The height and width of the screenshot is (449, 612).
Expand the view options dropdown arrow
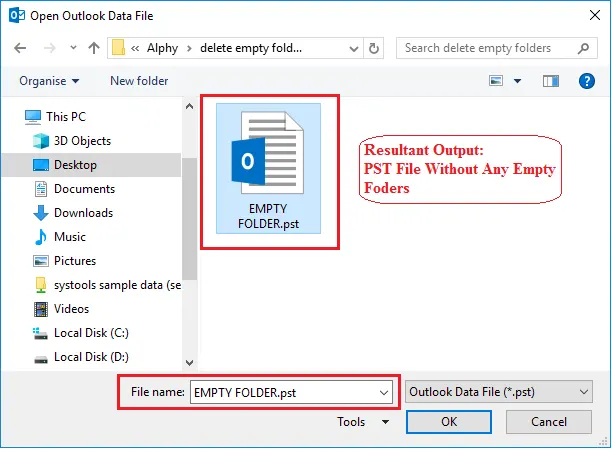517,81
